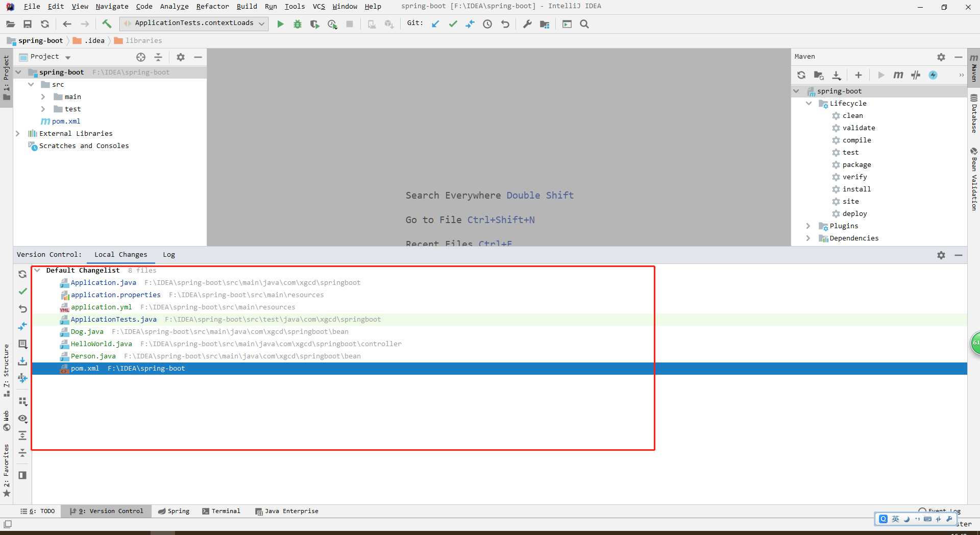
Task: Open the VCS menu
Action: coord(318,6)
